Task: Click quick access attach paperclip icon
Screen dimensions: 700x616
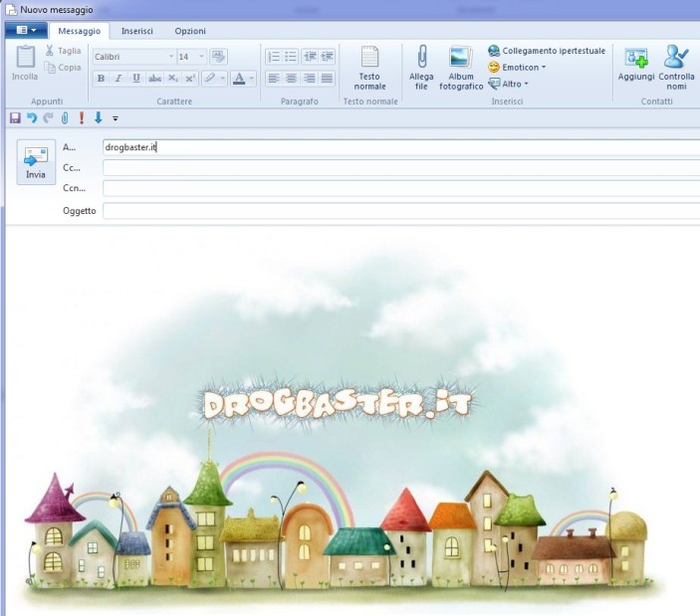Action: click(65, 118)
